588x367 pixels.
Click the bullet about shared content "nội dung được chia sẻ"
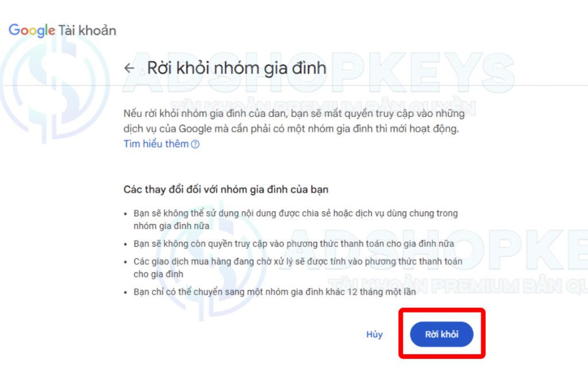pos(296,219)
